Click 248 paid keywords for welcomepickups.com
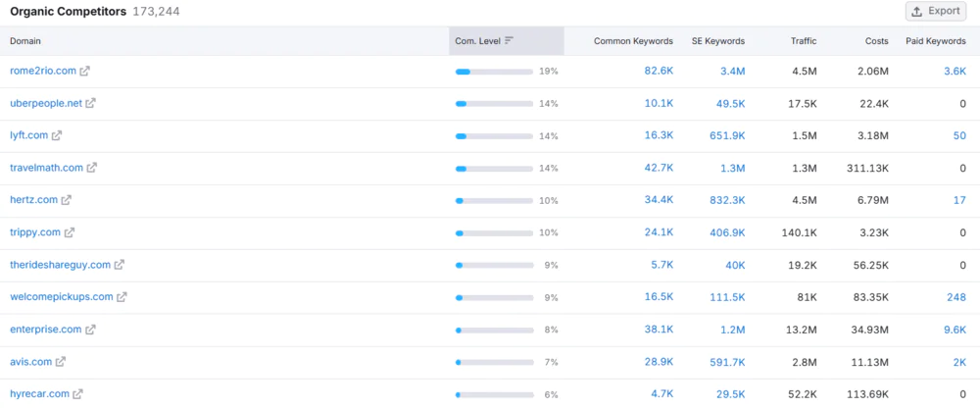Viewport: 980px width, 408px height. pyautogui.click(x=956, y=297)
